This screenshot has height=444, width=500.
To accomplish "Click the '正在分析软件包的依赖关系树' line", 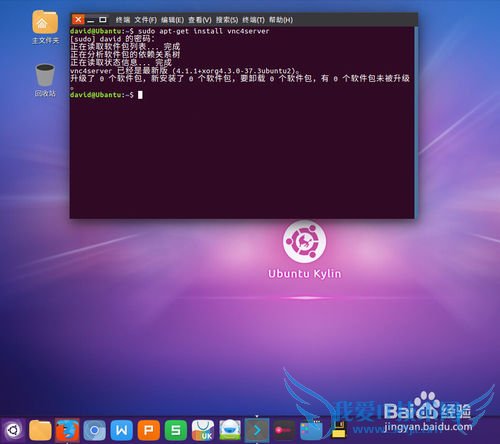I will 125,55.
